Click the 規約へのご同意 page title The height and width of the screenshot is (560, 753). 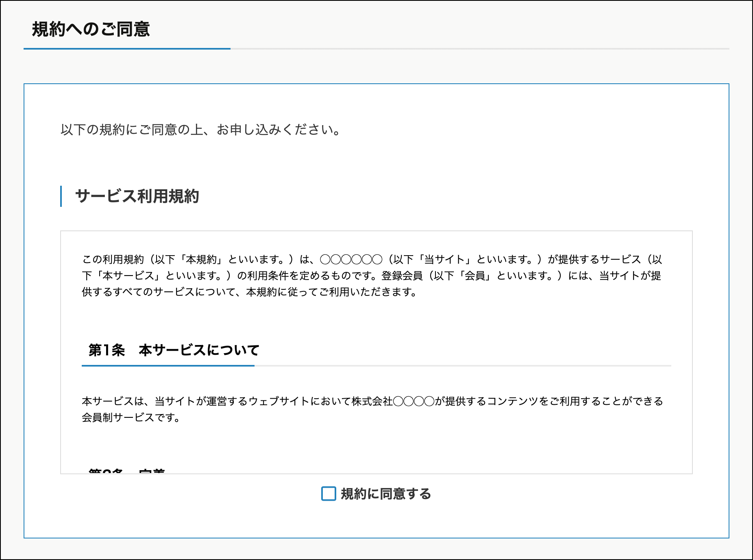pos(91,29)
